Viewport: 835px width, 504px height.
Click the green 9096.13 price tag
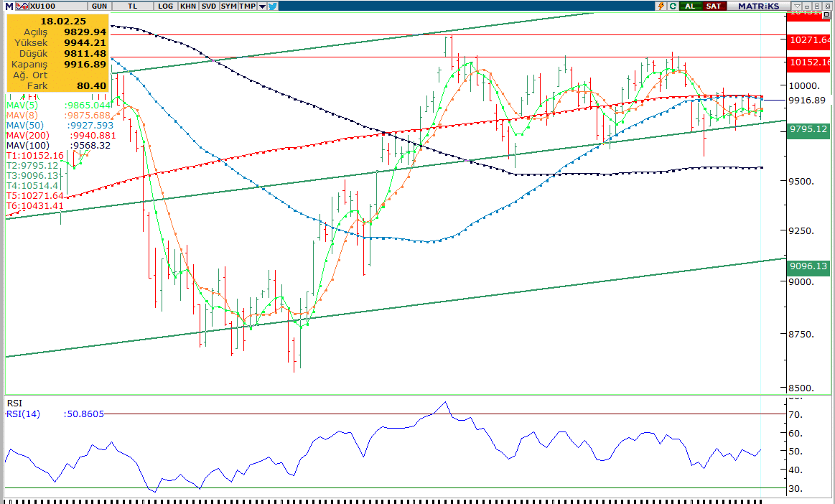(x=808, y=266)
